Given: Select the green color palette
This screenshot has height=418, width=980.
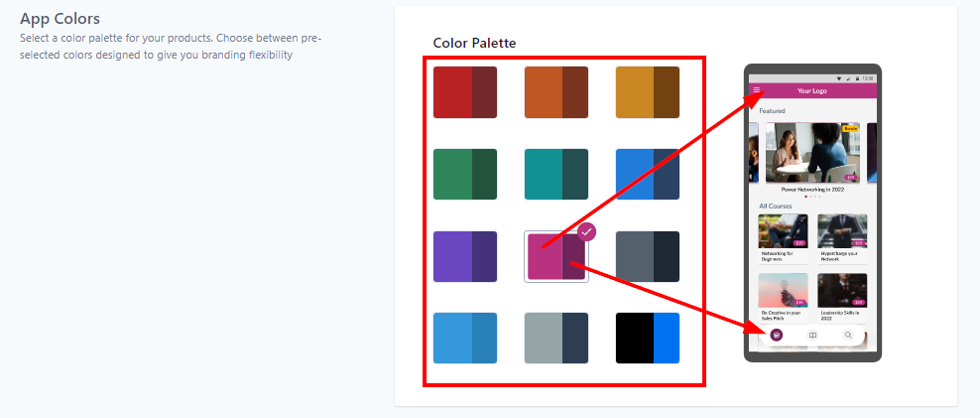Looking at the screenshot, I should click(x=465, y=174).
